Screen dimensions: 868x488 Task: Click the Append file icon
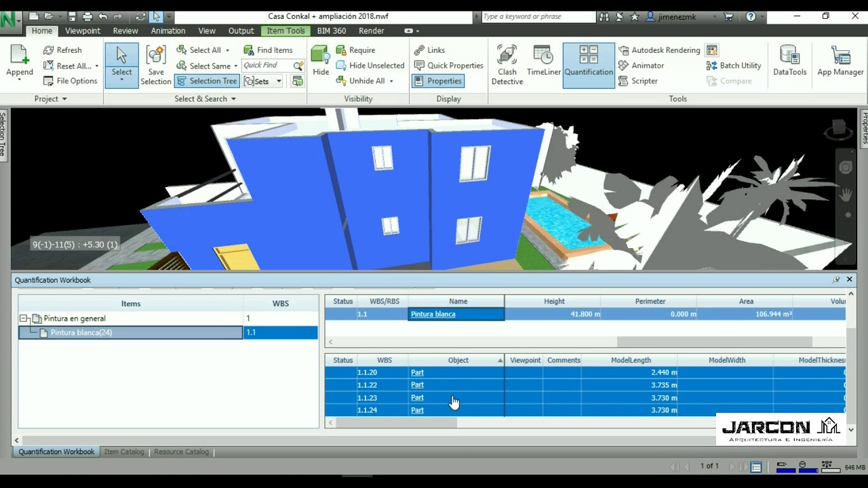point(19,55)
